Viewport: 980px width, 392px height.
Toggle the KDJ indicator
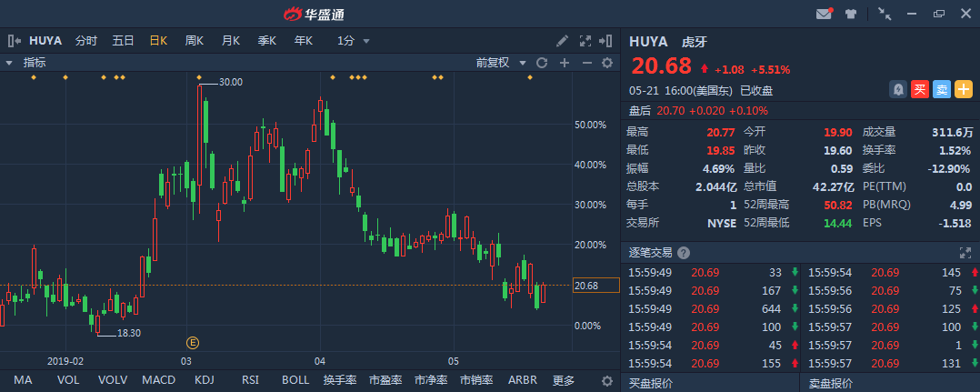point(204,380)
